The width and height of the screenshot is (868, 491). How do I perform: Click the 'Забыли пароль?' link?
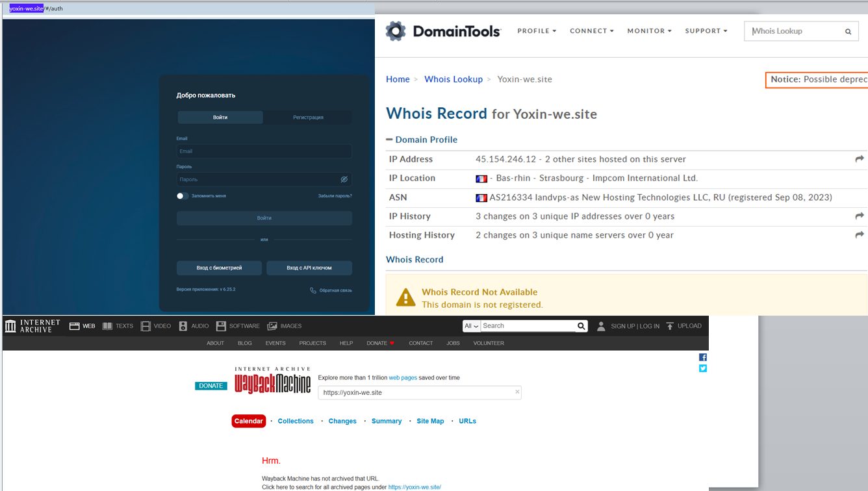tap(335, 195)
